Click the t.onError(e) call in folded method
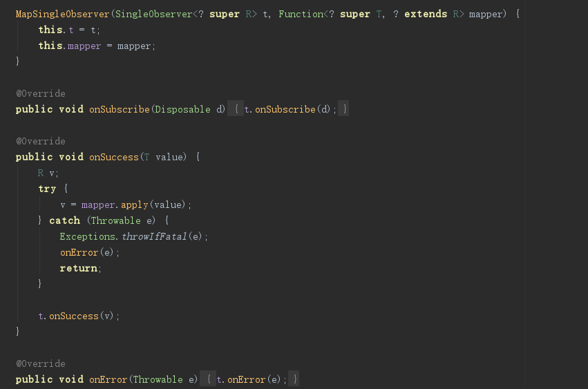Image resolution: width=588 pixels, height=389 pixels. pyautogui.click(x=249, y=379)
